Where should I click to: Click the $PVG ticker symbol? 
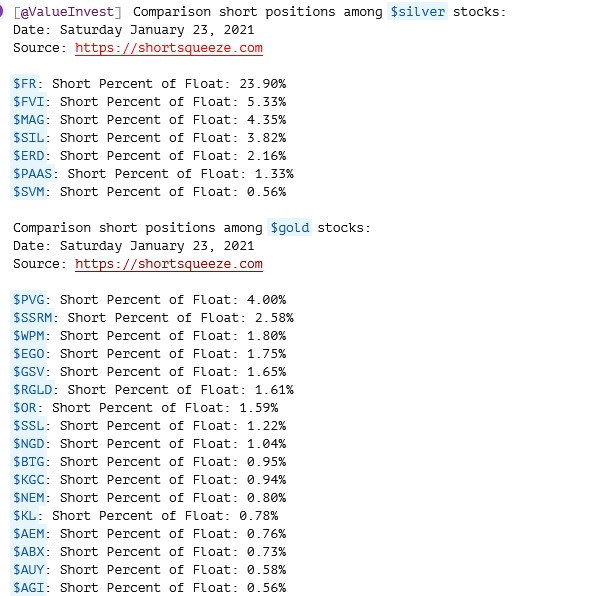29,300
